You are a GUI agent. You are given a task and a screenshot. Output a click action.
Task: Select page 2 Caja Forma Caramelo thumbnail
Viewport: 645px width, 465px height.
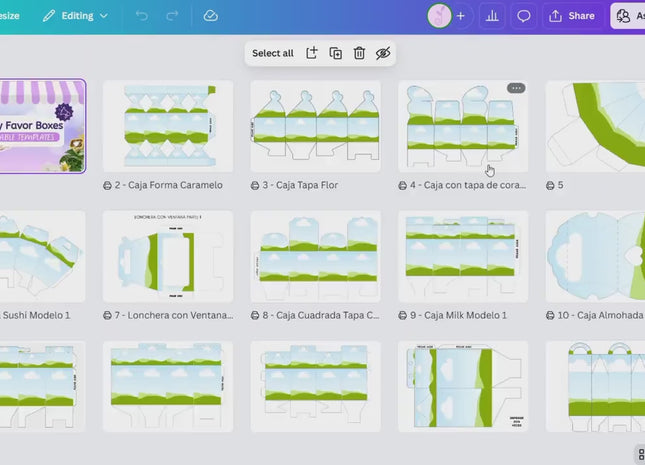click(168, 126)
